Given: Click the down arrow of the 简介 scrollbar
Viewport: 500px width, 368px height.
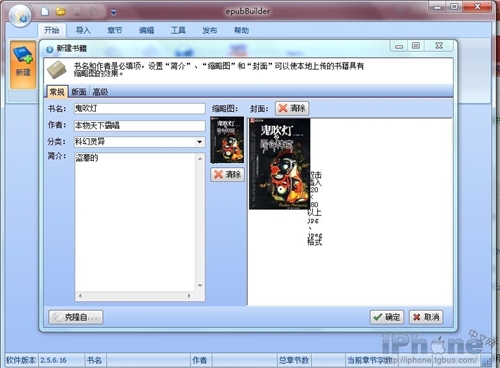Looking at the screenshot, I should point(200,286).
